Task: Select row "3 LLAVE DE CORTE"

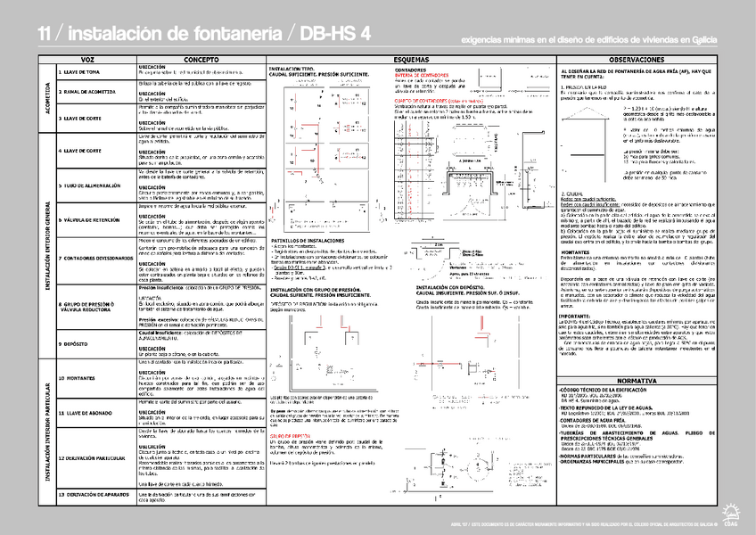Action: (x=161, y=119)
